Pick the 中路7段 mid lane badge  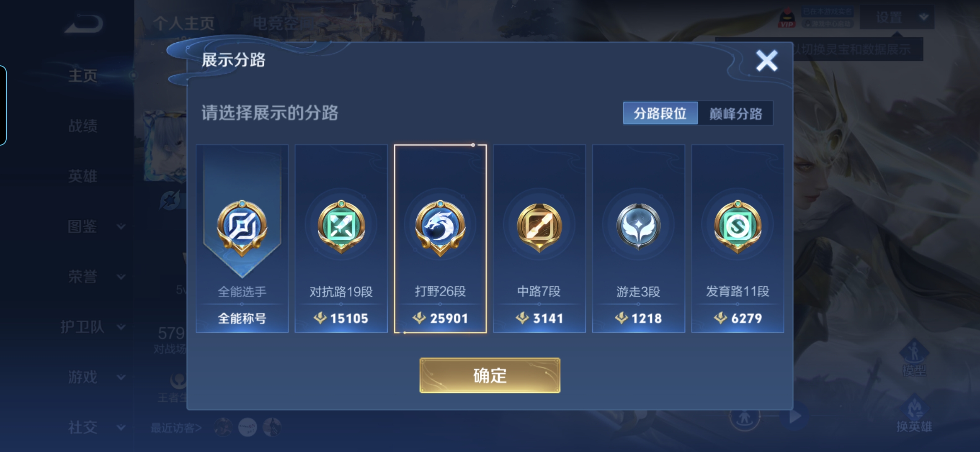539,239
